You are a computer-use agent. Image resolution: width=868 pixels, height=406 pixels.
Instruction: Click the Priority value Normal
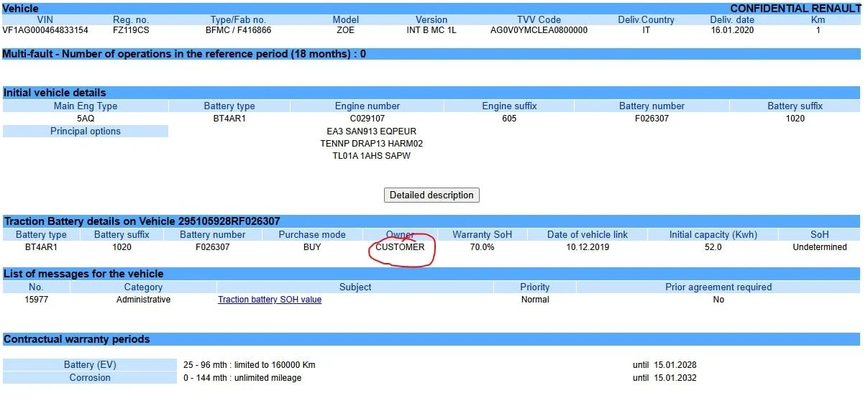coord(535,300)
